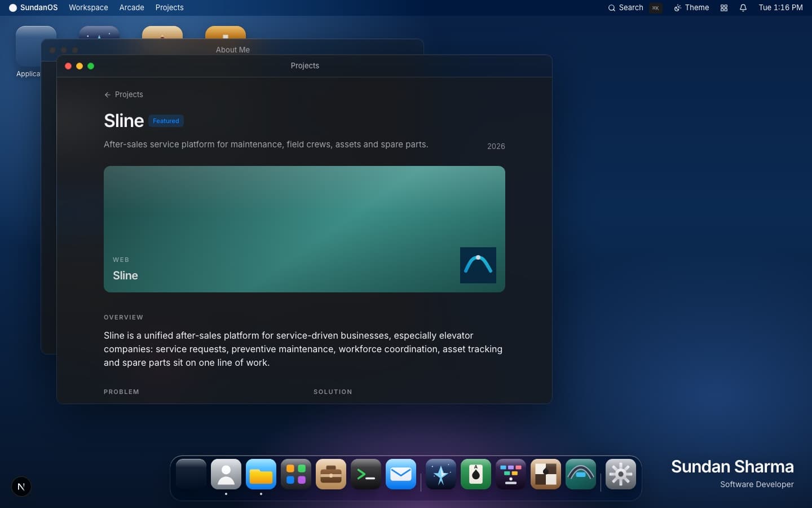Click the Tue 1:16 PM clock
Image resolution: width=812 pixels, height=508 pixels.
coord(780,8)
